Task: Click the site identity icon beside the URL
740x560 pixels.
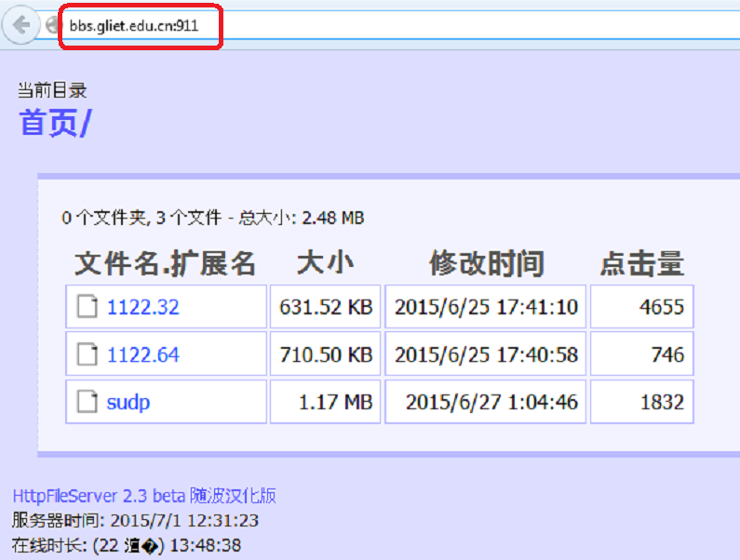Action: pyautogui.click(x=52, y=26)
